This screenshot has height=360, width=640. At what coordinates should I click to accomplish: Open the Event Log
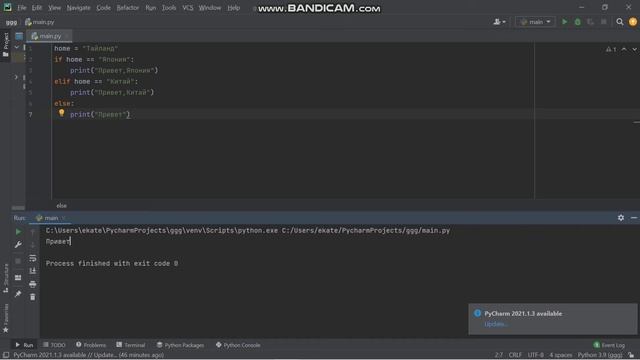[x=609, y=345]
